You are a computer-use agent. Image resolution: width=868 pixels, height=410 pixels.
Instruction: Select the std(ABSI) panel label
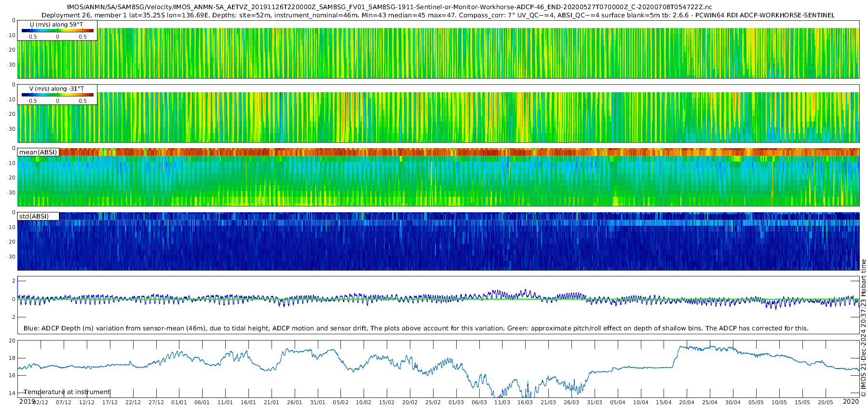tap(34, 216)
